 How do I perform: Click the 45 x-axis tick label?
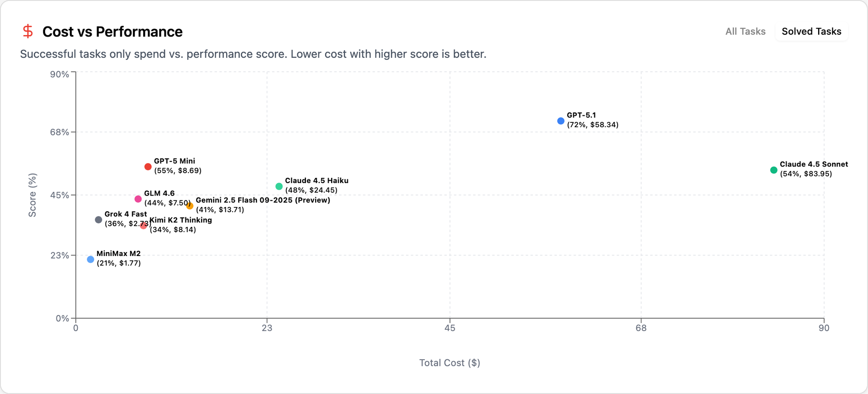[450, 328]
